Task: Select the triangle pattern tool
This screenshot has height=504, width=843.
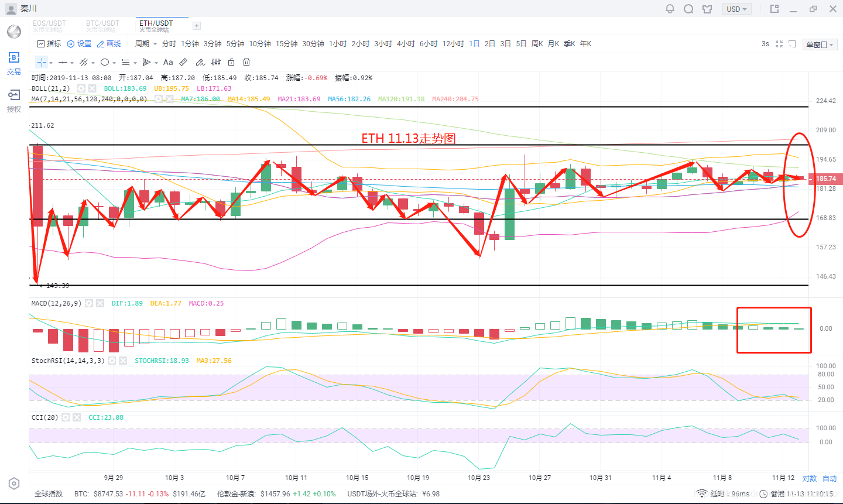Action: click(x=147, y=62)
